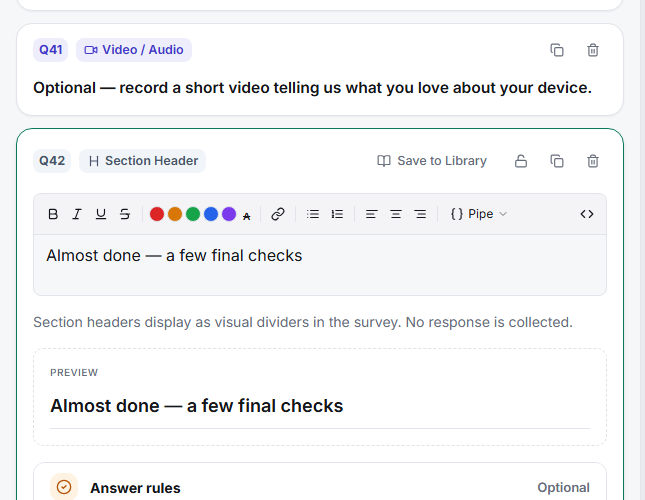
Task: Toggle the lock icon on Q42
Action: click(x=521, y=161)
